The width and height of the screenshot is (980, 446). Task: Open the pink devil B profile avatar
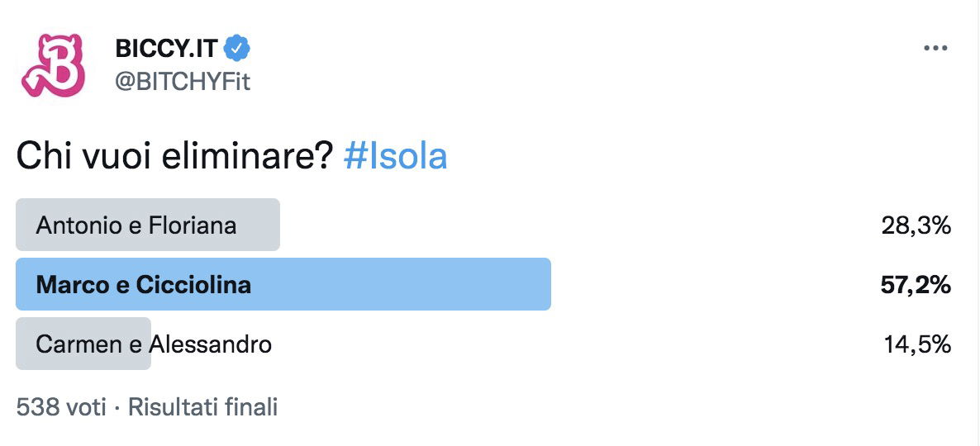(x=53, y=65)
